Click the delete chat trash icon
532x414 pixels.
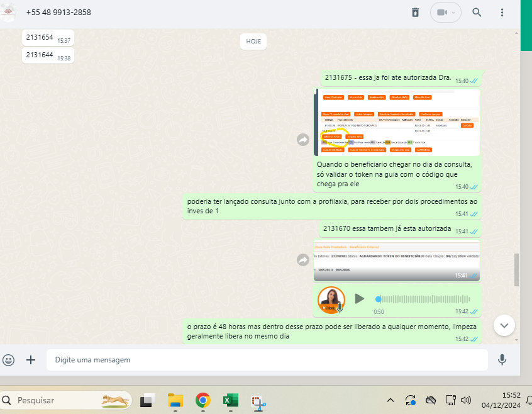[x=415, y=13]
